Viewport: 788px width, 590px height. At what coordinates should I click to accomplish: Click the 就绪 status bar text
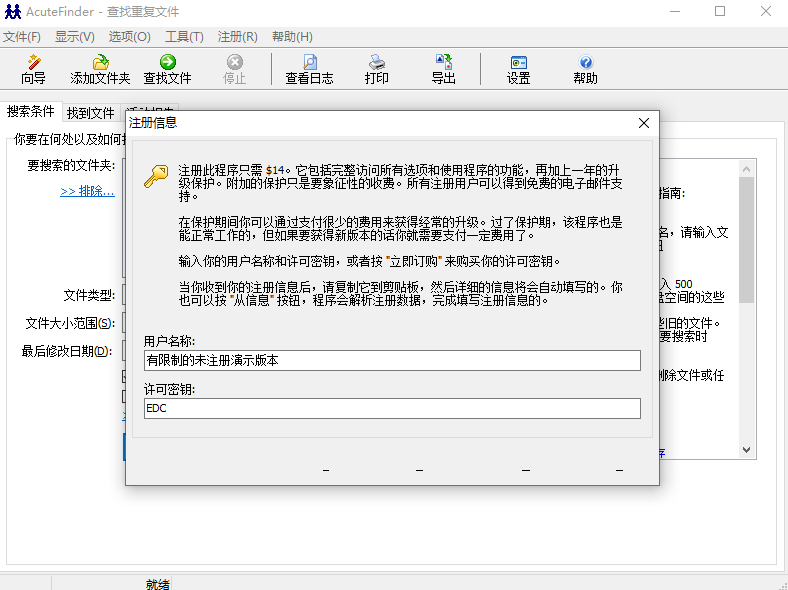157,584
